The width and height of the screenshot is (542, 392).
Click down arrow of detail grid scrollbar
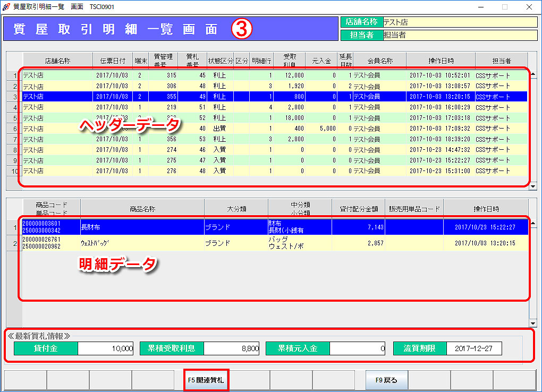(533, 323)
